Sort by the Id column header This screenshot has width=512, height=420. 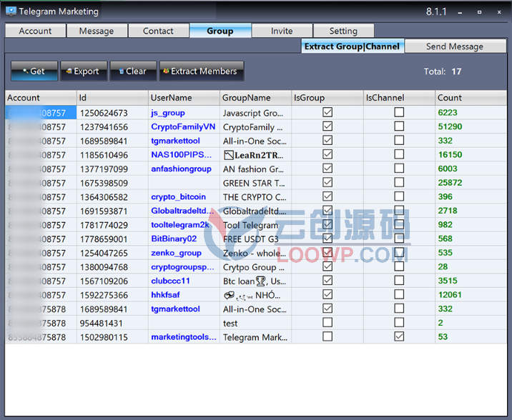[x=112, y=98]
